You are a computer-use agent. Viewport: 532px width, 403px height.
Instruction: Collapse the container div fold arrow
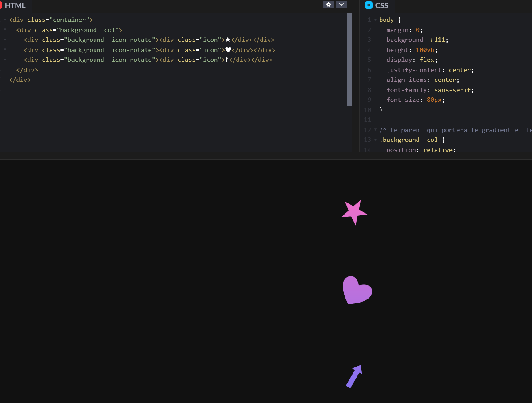coord(5,20)
